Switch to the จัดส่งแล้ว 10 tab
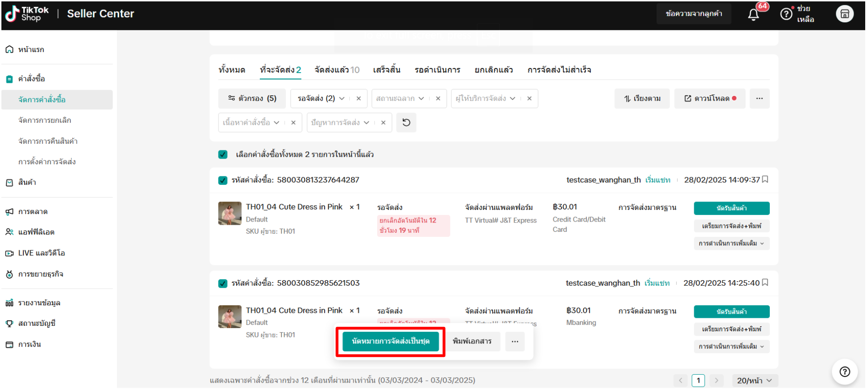 point(337,70)
